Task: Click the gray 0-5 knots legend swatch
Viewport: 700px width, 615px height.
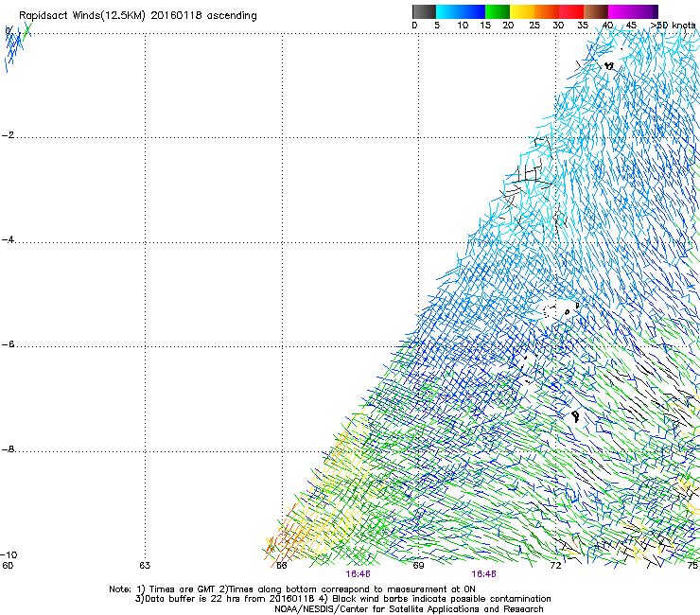Action: (424, 11)
